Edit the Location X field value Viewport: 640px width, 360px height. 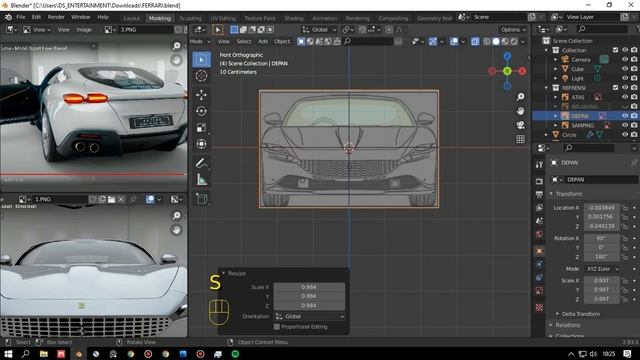pyautogui.click(x=602, y=208)
